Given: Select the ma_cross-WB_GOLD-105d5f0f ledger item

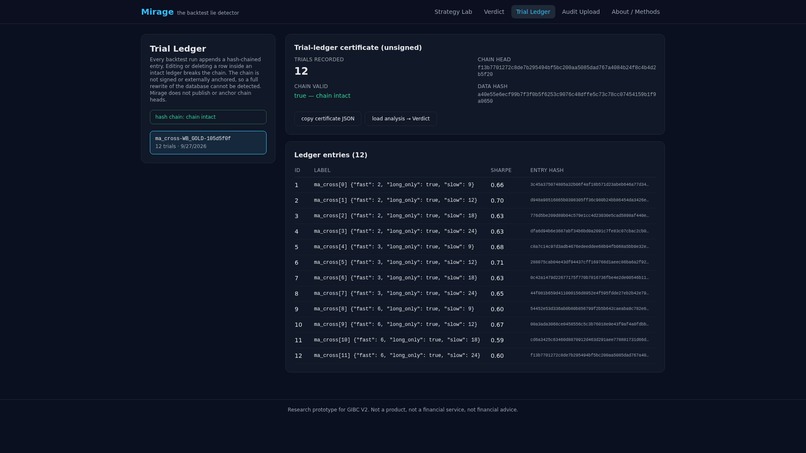Looking at the screenshot, I should [x=208, y=142].
